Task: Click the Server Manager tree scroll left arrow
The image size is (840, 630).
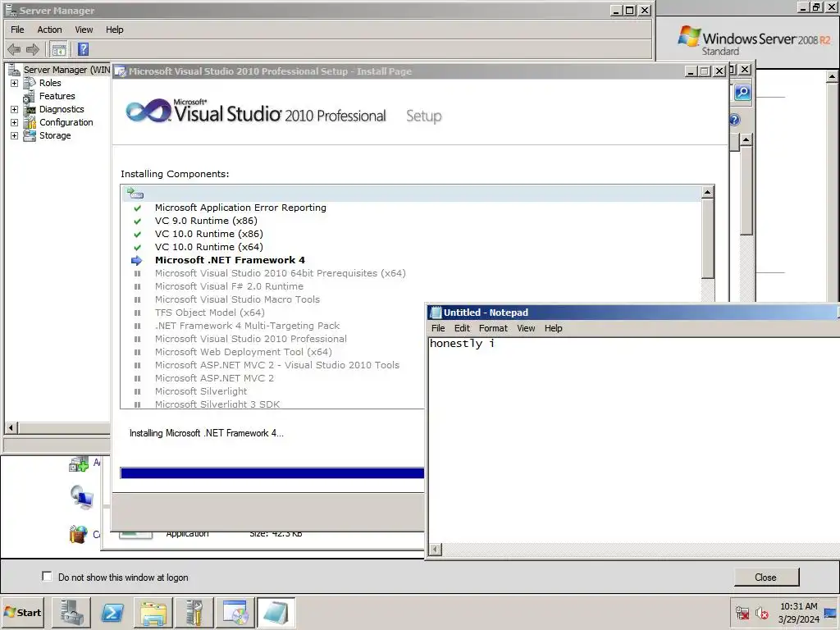Action: tap(11, 427)
